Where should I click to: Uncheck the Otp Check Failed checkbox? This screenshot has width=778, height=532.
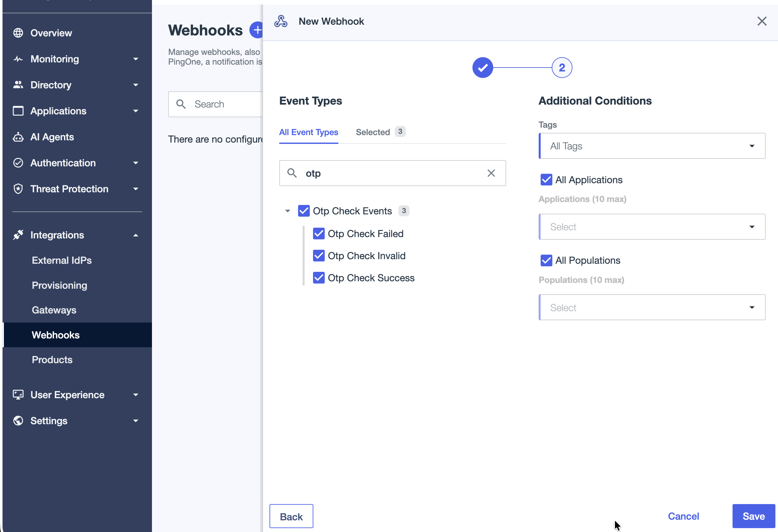pyautogui.click(x=319, y=234)
